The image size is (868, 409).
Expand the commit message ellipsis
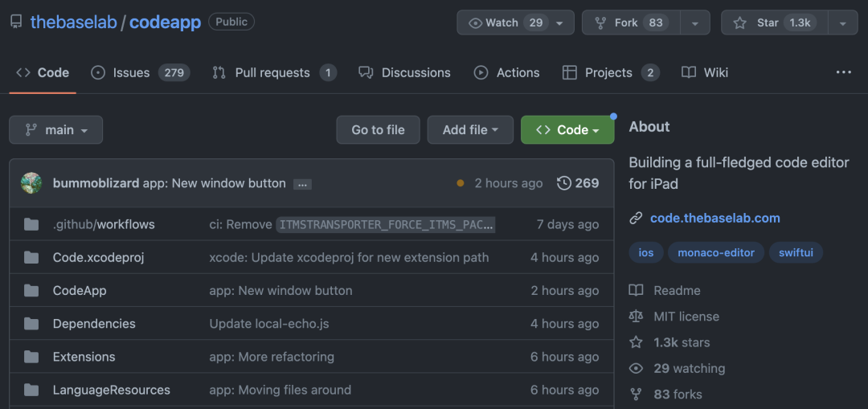(x=302, y=184)
